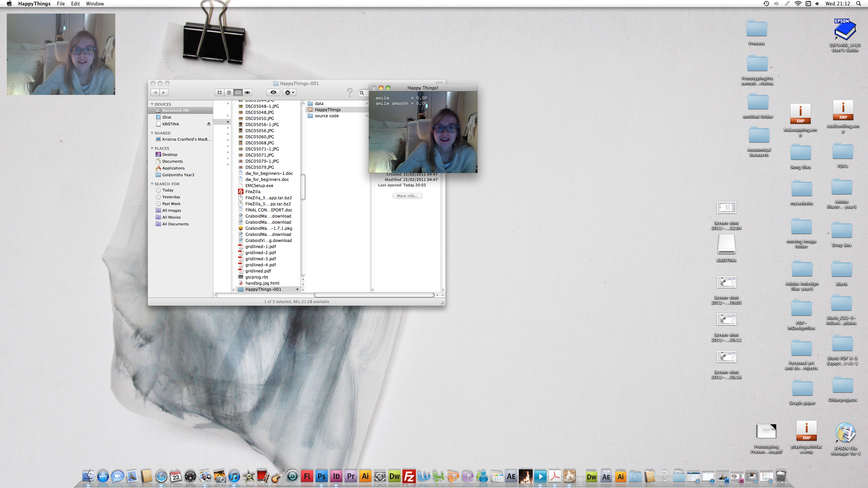Screen dimensions: 868x488
Task: Click the Finder horizontal scrollbar
Action: (x=374, y=295)
